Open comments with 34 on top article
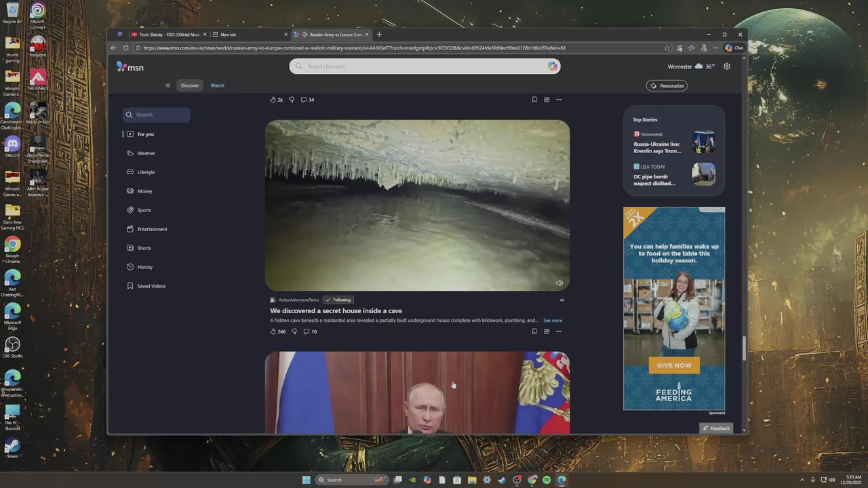This screenshot has width=868, height=488. (308, 100)
